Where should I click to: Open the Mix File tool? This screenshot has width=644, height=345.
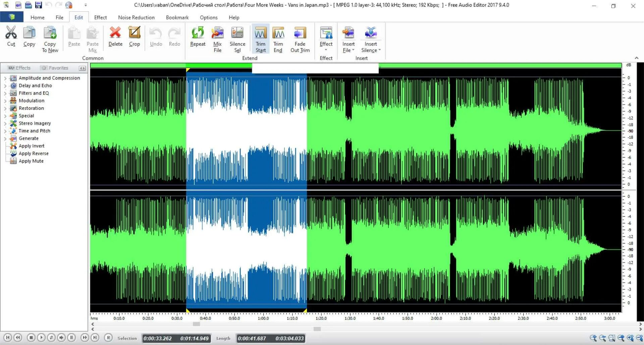click(x=217, y=39)
